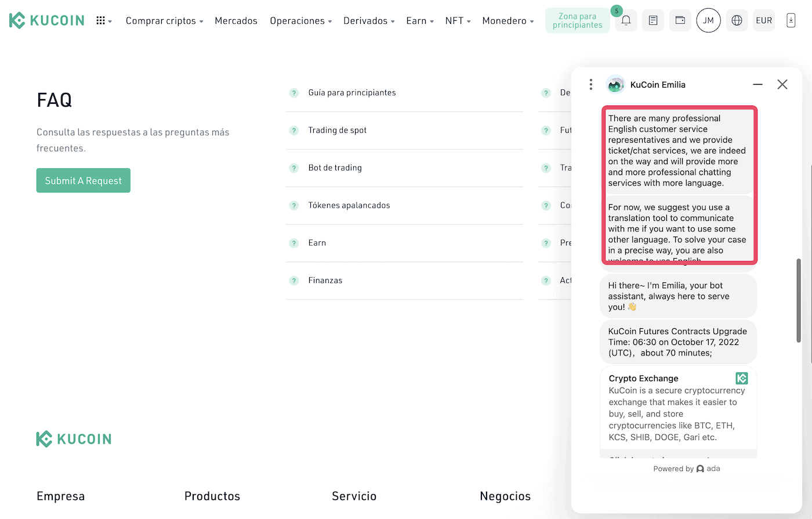Open the wallet icon in header
Screen dimensions: 812x519
tap(680, 20)
